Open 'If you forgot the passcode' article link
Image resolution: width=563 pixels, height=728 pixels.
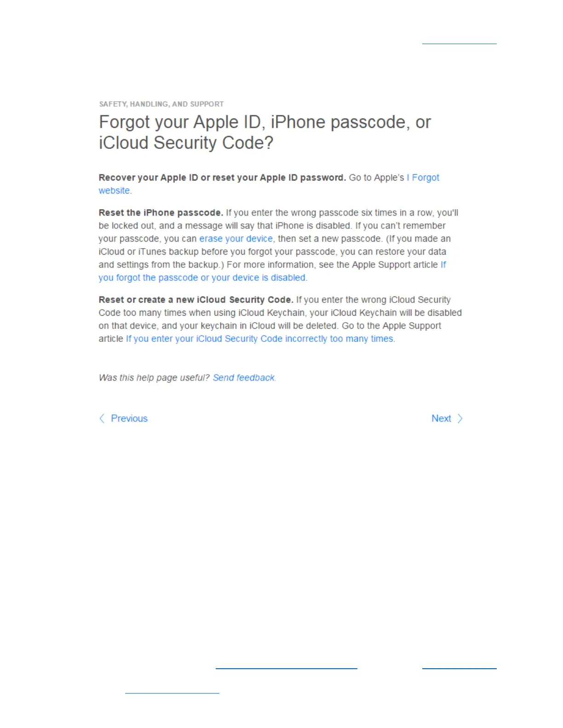(272, 271)
